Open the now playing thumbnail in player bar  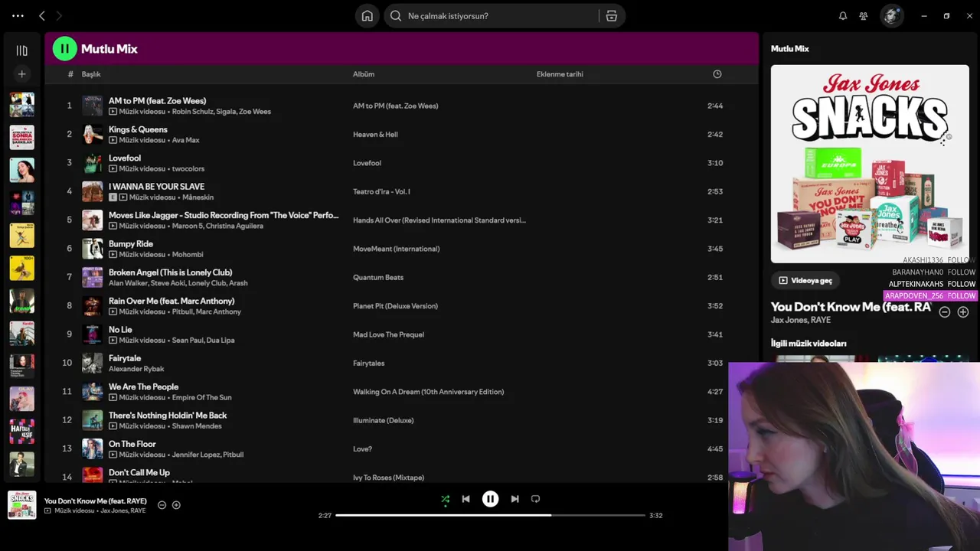(x=21, y=505)
